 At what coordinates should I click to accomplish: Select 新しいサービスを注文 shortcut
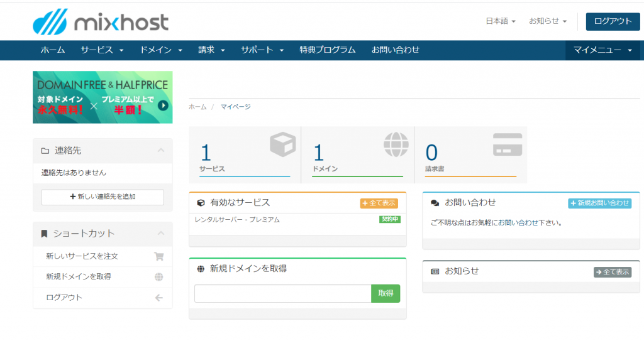coord(103,256)
